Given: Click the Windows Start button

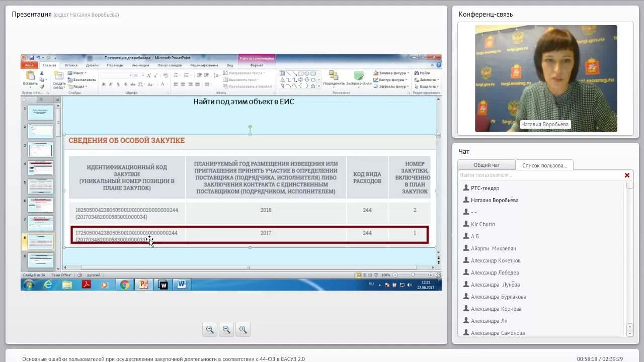Looking at the screenshot, I should tap(28, 285).
